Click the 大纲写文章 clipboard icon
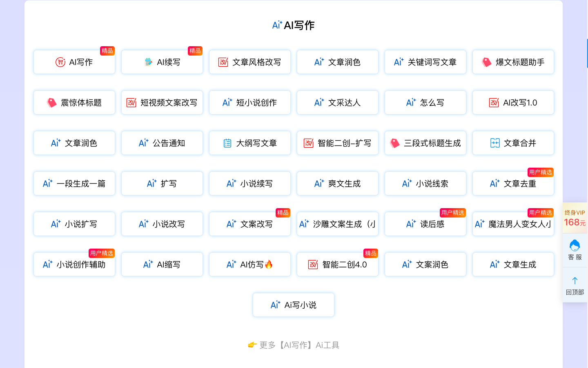Image resolution: width=588 pixels, height=368 pixels. (227, 143)
